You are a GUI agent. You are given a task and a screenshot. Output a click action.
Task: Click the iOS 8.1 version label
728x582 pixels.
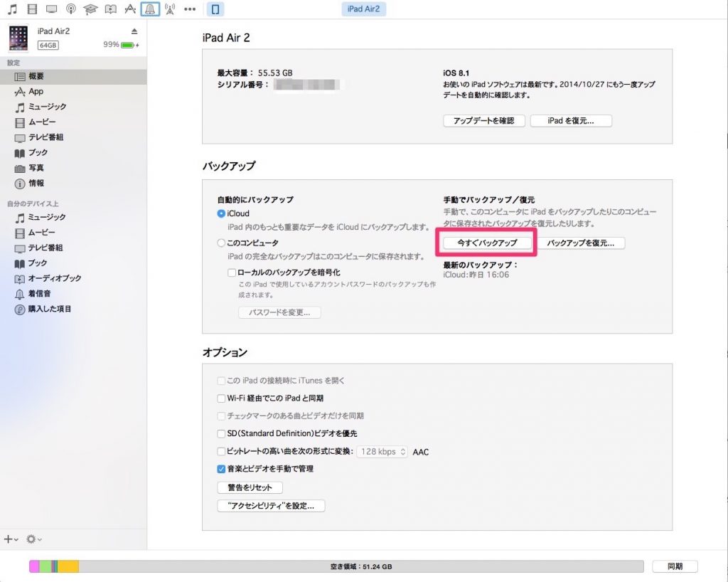456,73
